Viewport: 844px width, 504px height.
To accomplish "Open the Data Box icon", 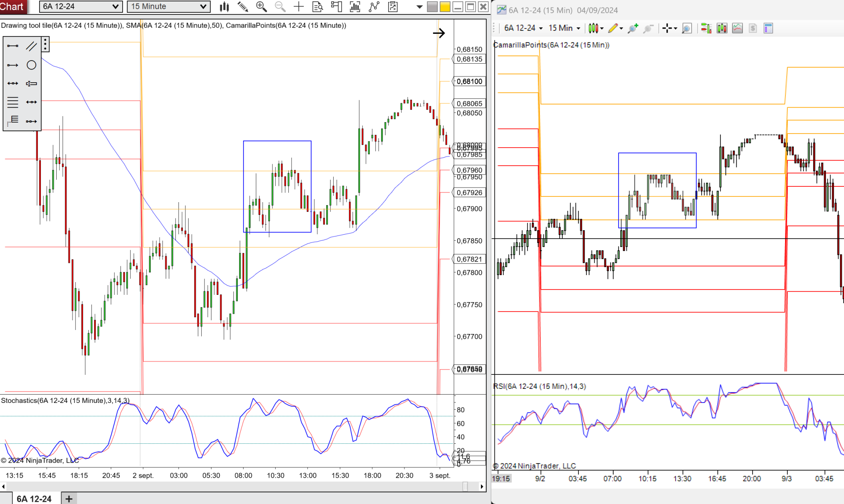I will (317, 7).
